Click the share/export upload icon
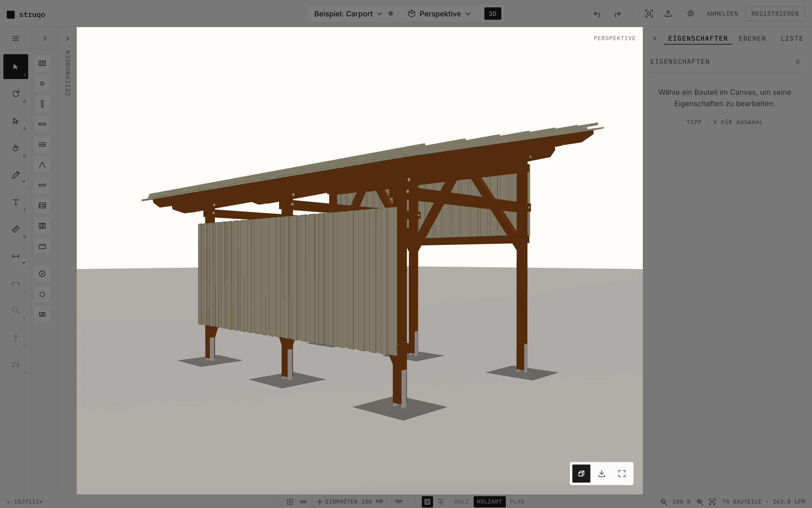This screenshot has width=812, height=508. pyautogui.click(x=668, y=14)
